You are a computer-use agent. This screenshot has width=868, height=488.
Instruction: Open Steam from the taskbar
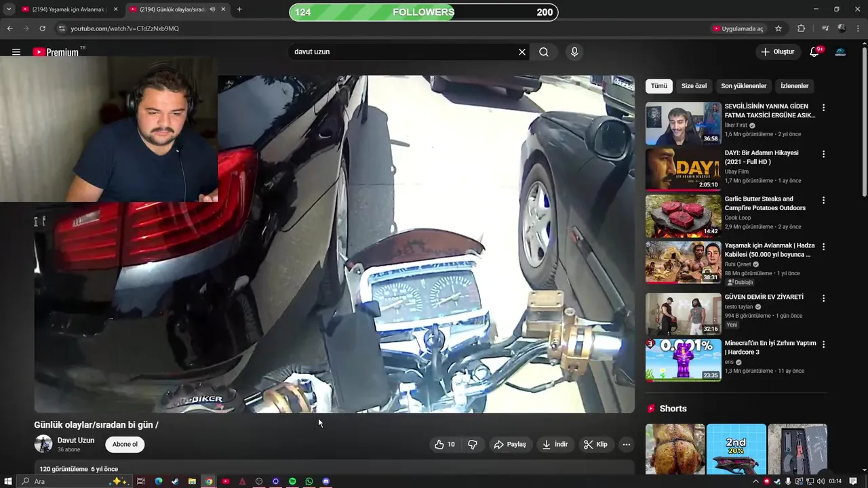click(x=175, y=481)
